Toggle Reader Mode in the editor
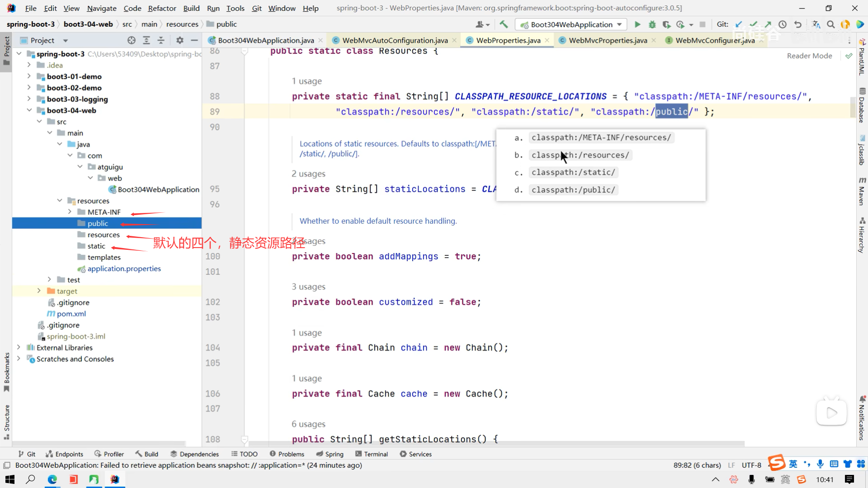868x488 pixels. 809,56
